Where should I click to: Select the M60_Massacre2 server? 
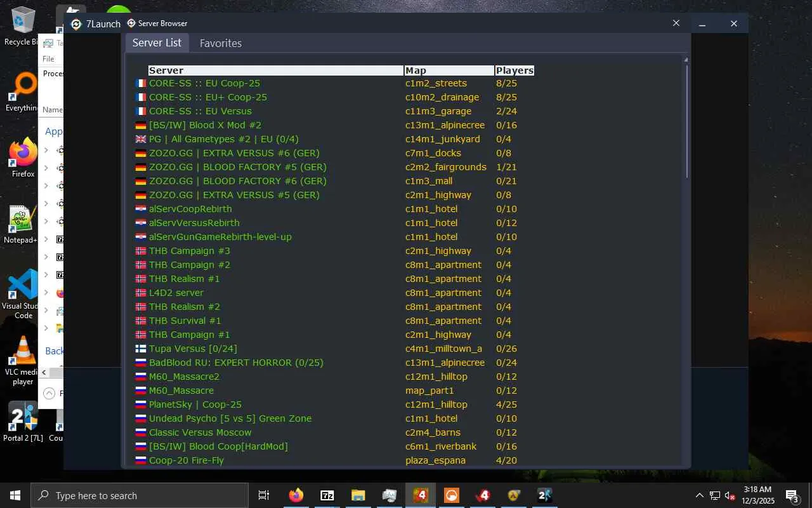pyautogui.click(x=184, y=377)
